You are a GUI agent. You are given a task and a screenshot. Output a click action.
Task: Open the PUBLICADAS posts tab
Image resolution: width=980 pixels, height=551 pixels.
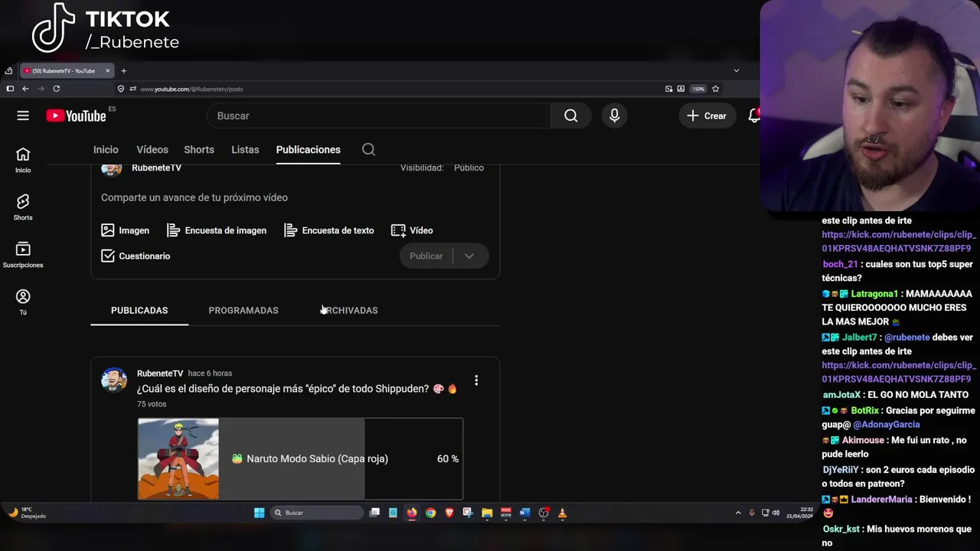point(139,310)
